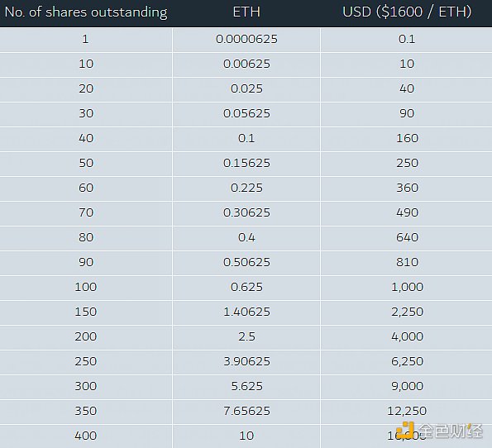Screen dimensions: 492x448
Task: Select the USD cell showing 6,250
Action: tap(407, 362)
